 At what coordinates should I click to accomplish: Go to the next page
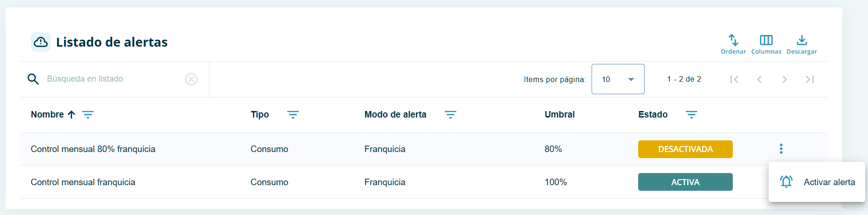[785, 79]
